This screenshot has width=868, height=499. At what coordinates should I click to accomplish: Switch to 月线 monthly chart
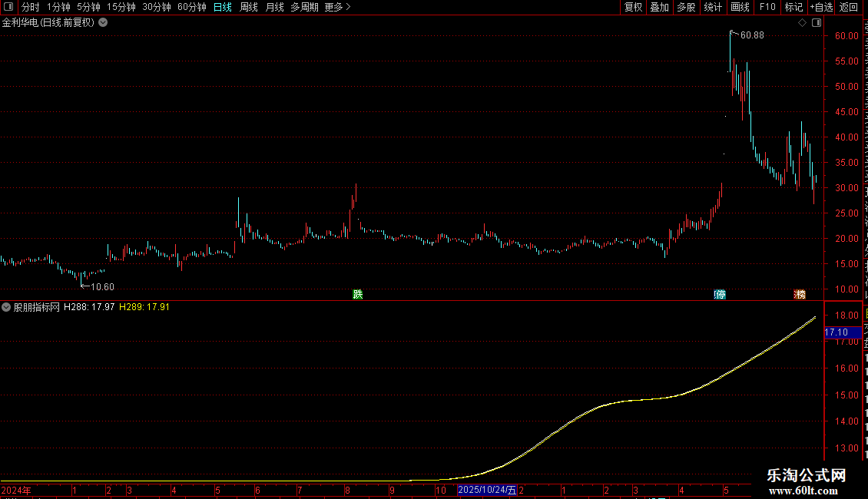(274, 7)
